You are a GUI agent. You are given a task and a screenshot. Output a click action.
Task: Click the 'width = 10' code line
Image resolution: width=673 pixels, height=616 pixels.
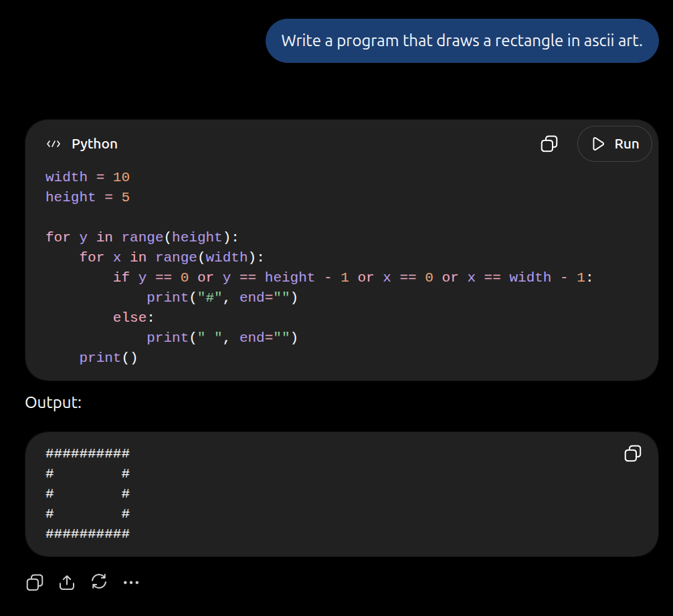point(88,177)
